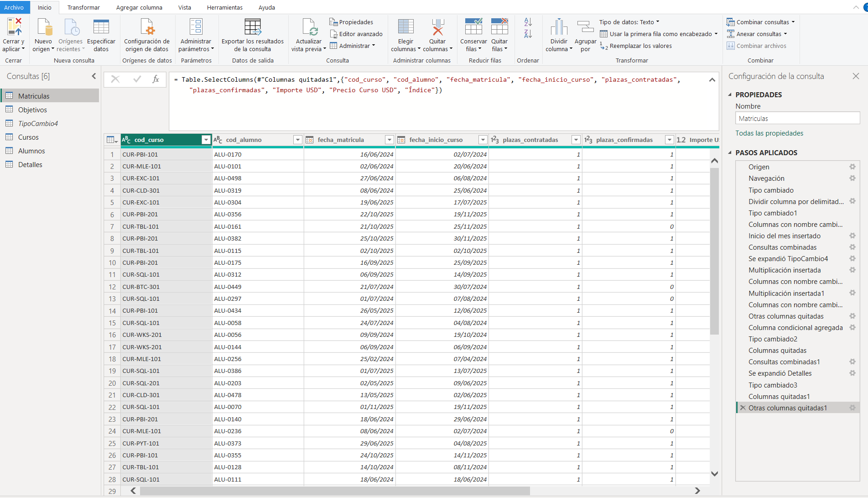Viewport: 868px width, 498px height.
Task: Open the Archivo menu
Action: [x=14, y=7]
